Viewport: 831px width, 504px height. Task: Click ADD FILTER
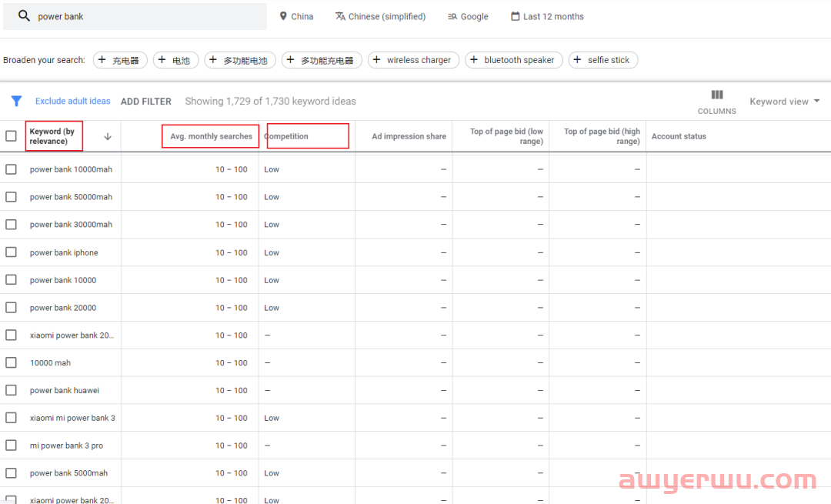145,102
